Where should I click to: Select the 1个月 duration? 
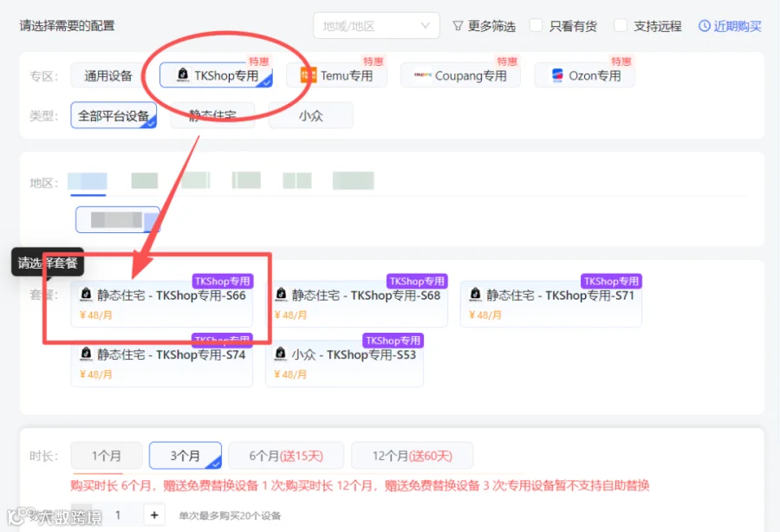click(107, 456)
